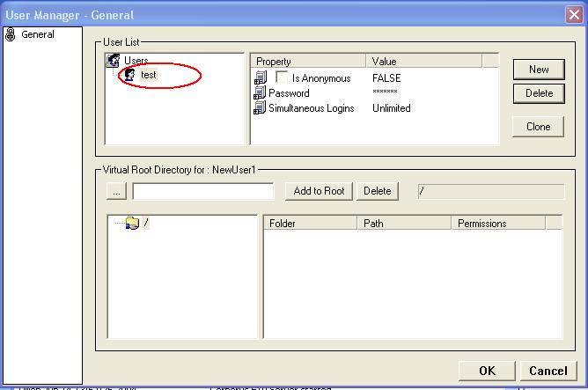Open the browse directory ellipsis button
This screenshot has height=390, width=588.
coord(116,191)
